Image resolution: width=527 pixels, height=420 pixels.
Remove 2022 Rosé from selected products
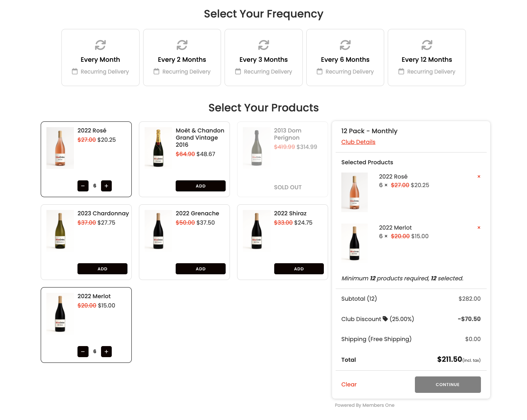click(x=479, y=176)
